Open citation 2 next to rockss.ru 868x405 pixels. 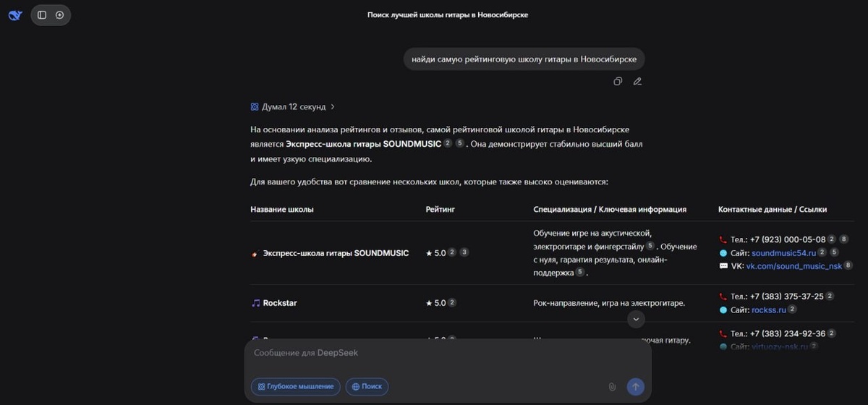coord(792,310)
